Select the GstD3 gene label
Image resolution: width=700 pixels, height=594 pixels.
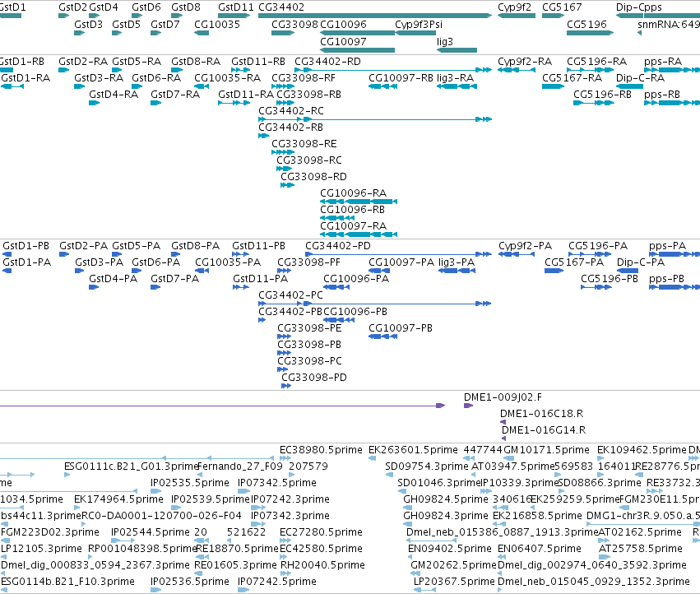coord(88,24)
